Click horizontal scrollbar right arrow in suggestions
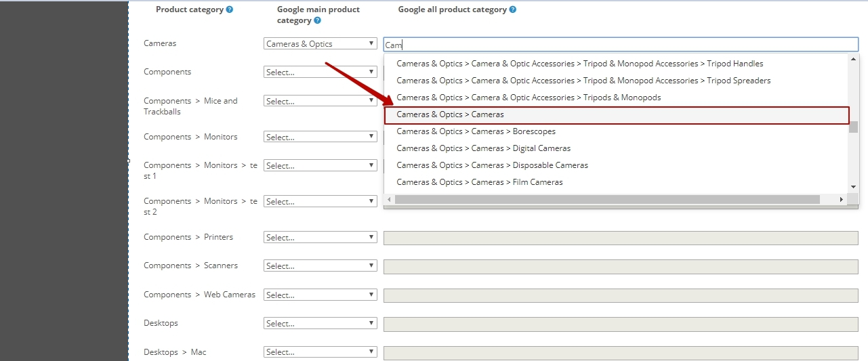This screenshot has height=361, width=868. [x=841, y=200]
